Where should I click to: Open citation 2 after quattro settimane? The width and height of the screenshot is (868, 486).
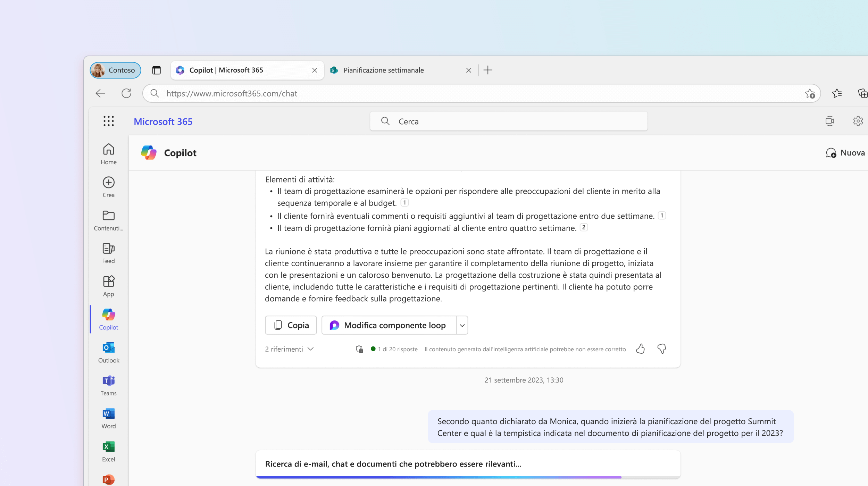tap(584, 227)
